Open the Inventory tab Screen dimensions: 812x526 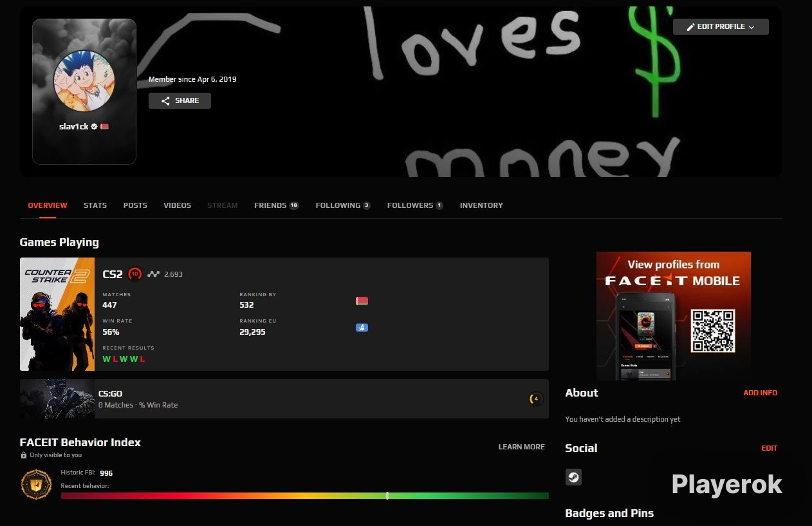click(x=481, y=205)
